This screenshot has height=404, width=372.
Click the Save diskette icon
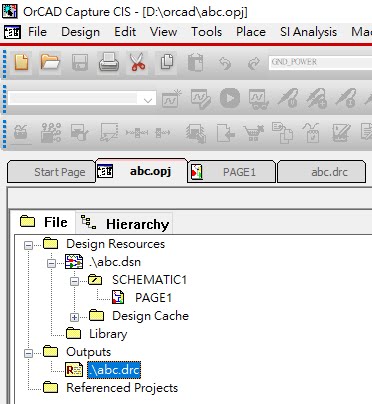pyautogui.click(x=80, y=62)
